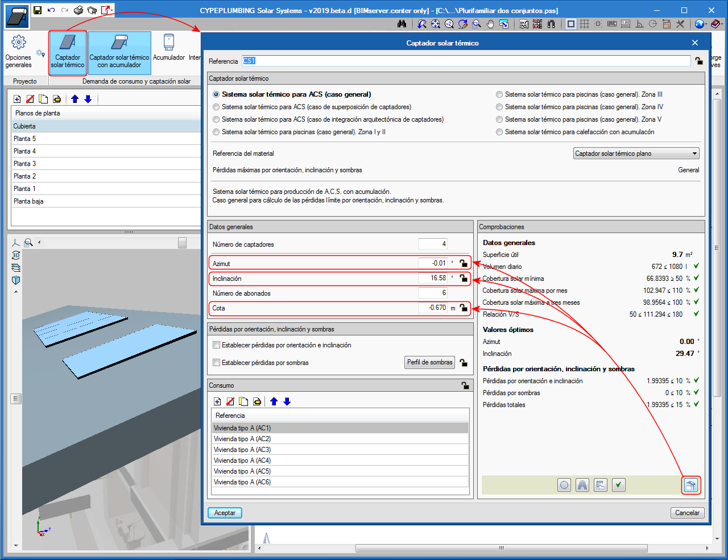Image resolution: width=728 pixels, height=560 pixels.
Task: Save project with the floppy disk icon
Action: [x=38, y=10]
